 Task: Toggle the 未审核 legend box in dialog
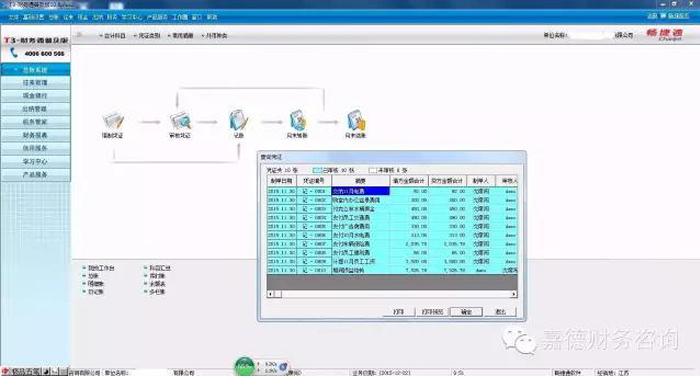373,170
